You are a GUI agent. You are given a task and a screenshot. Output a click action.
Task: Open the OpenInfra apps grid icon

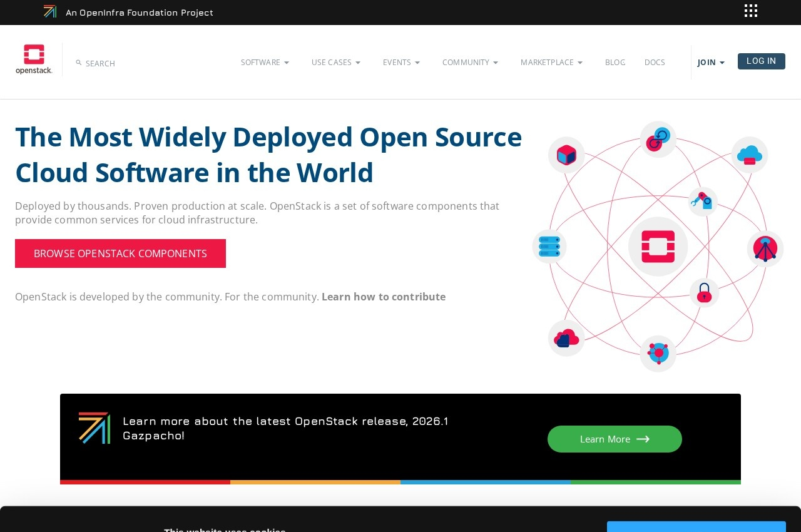(751, 11)
